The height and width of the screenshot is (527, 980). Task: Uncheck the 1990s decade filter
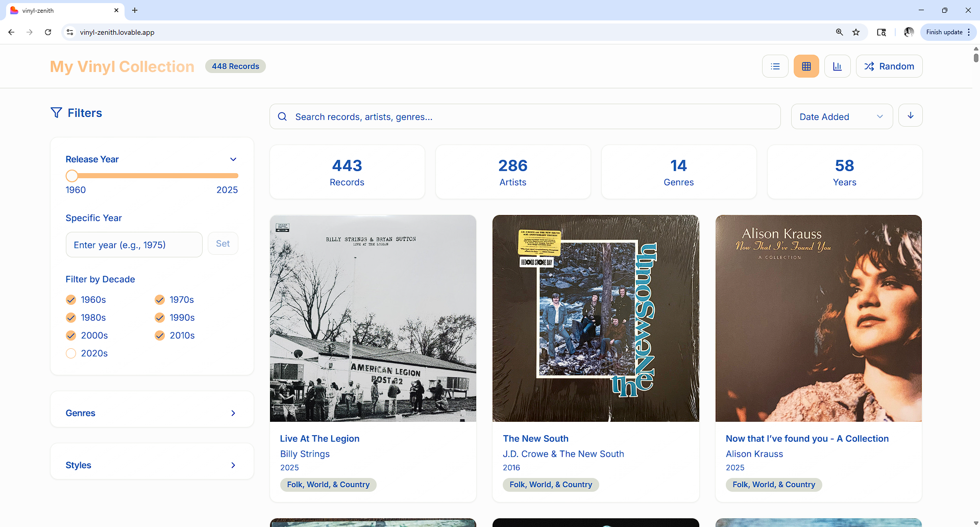160,318
